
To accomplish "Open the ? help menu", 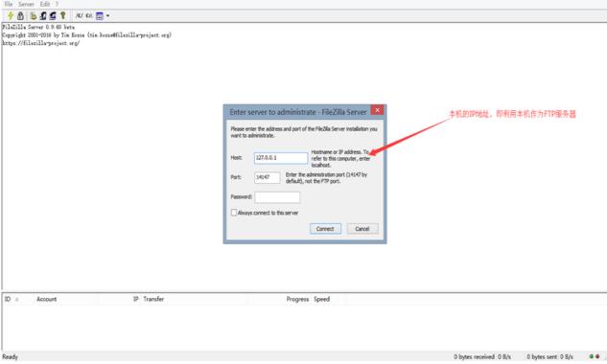I will coord(57,4).
